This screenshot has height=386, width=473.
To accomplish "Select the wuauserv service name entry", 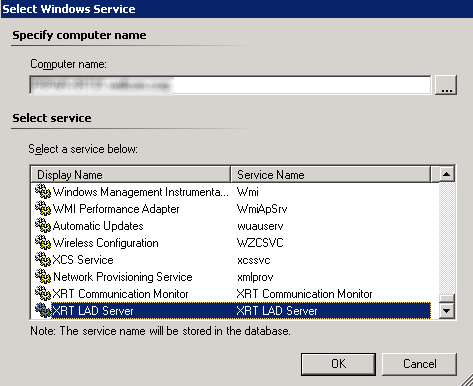I will pos(260,226).
